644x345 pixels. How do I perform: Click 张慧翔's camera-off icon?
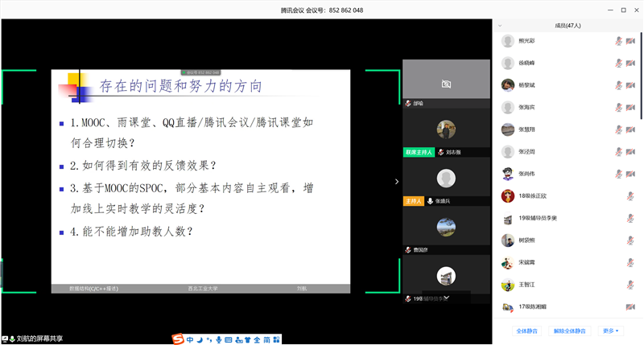630,129
